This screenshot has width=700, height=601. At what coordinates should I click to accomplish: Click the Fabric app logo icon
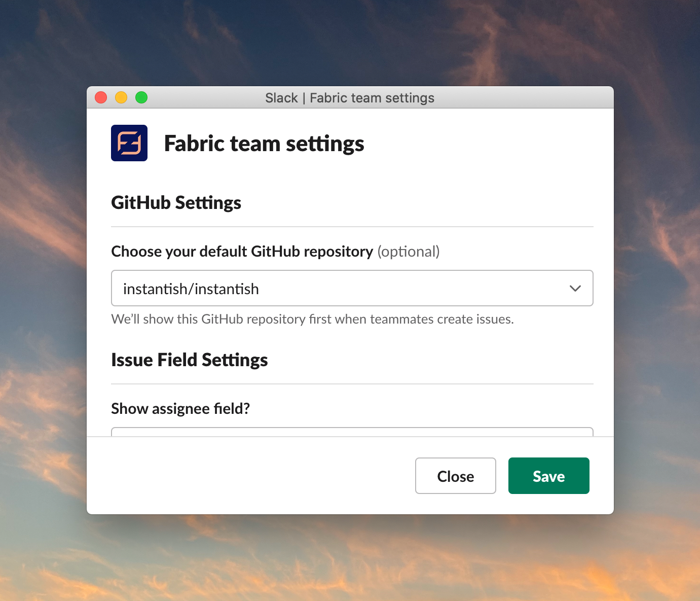pyautogui.click(x=129, y=143)
